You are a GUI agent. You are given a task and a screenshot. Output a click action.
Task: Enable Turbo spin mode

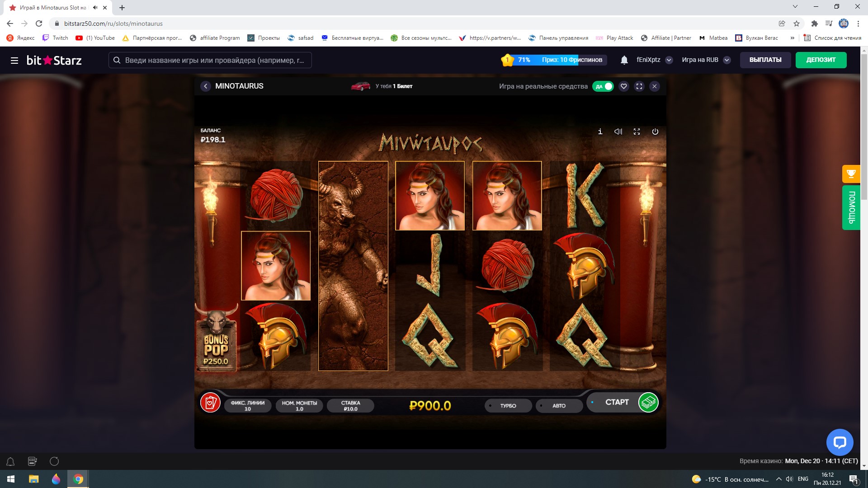(508, 406)
